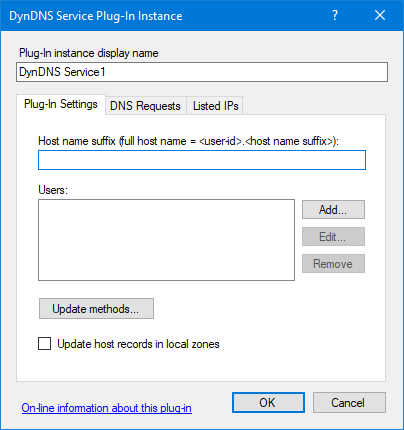Select the Plug-In Settings tab
This screenshot has height=430, width=404.
coord(61,104)
